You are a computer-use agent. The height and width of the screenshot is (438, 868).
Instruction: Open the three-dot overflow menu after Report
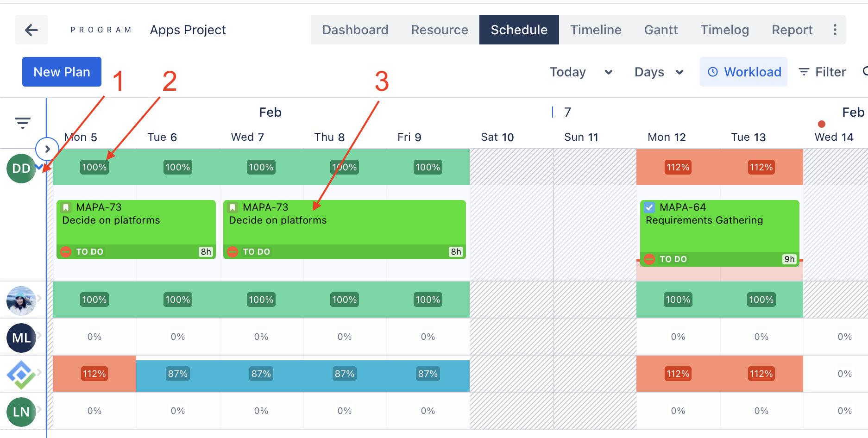click(x=835, y=30)
